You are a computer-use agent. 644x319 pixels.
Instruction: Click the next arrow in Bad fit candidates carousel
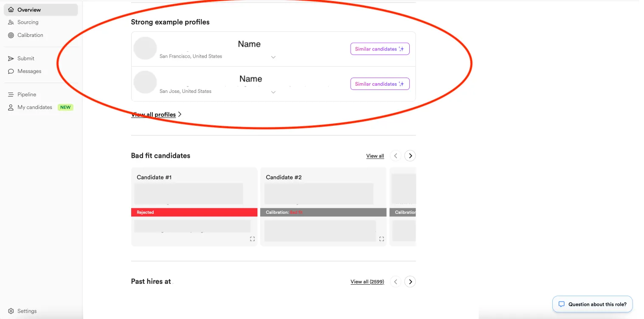410,156
